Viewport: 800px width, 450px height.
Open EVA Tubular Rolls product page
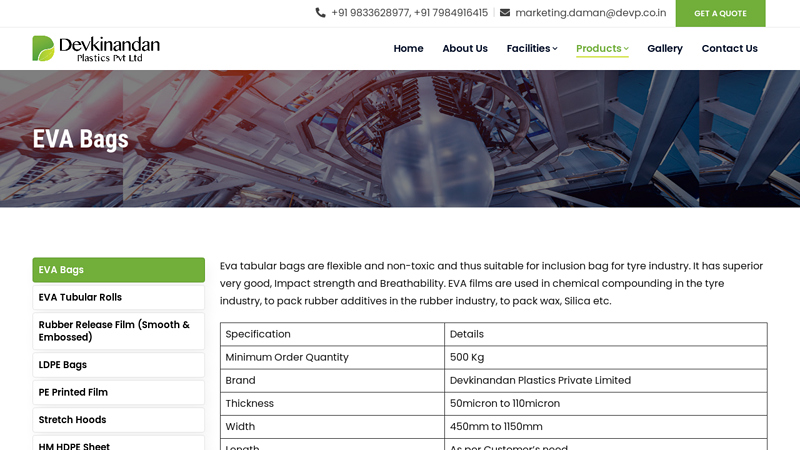point(118,298)
